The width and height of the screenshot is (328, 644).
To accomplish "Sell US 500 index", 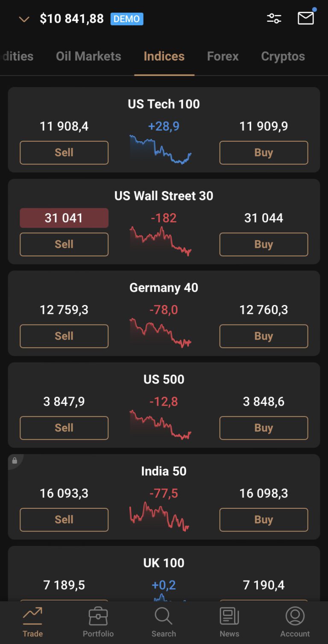I will click(x=64, y=428).
